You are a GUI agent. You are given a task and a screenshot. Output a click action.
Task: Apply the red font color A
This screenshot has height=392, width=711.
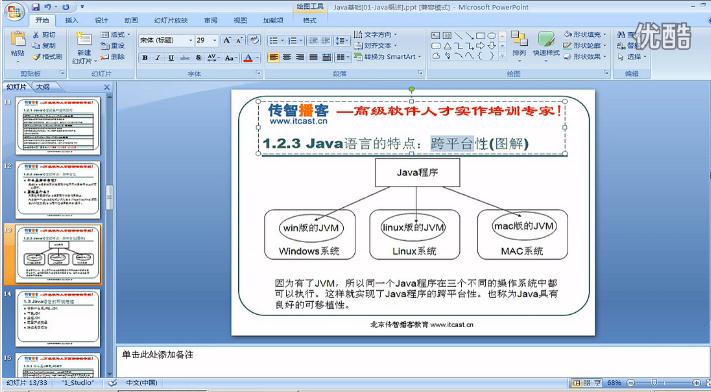[x=247, y=58]
